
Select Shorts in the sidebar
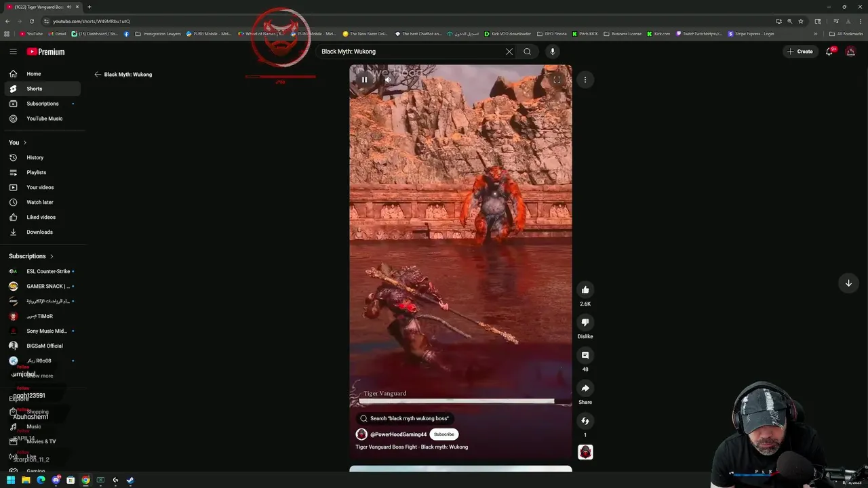[x=42, y=89]
